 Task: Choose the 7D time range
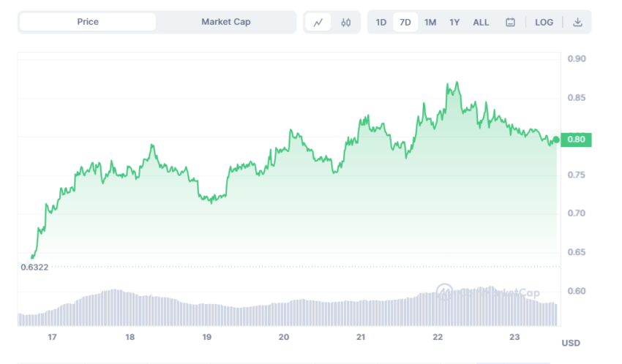405,23
